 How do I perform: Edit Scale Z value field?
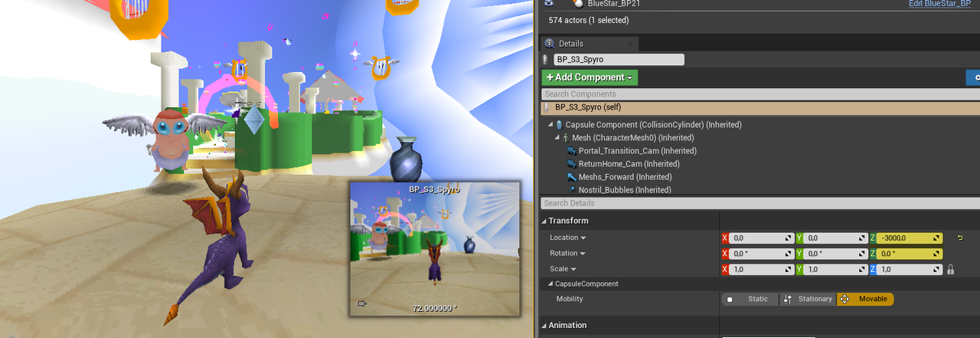910,269
